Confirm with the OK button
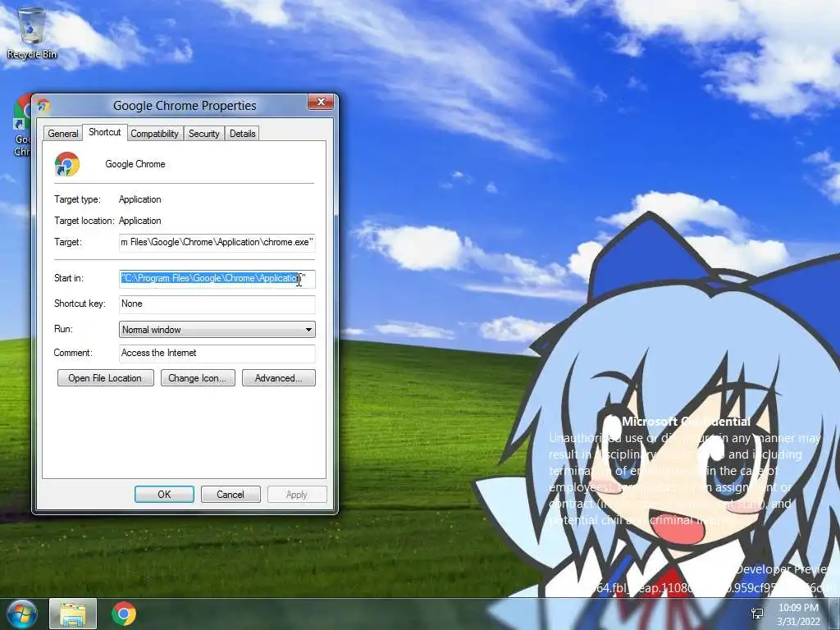 tap(164, 495)
